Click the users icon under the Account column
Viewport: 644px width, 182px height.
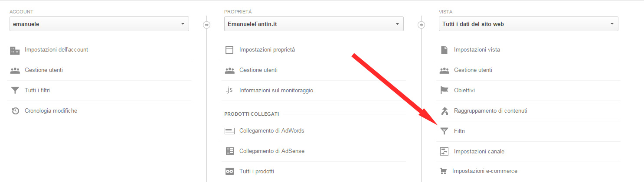point(15,70)
